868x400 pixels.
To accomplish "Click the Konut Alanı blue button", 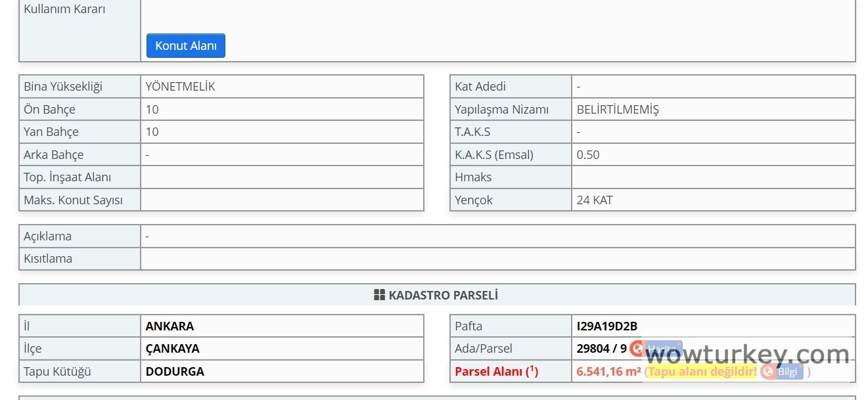I will 185,46.
